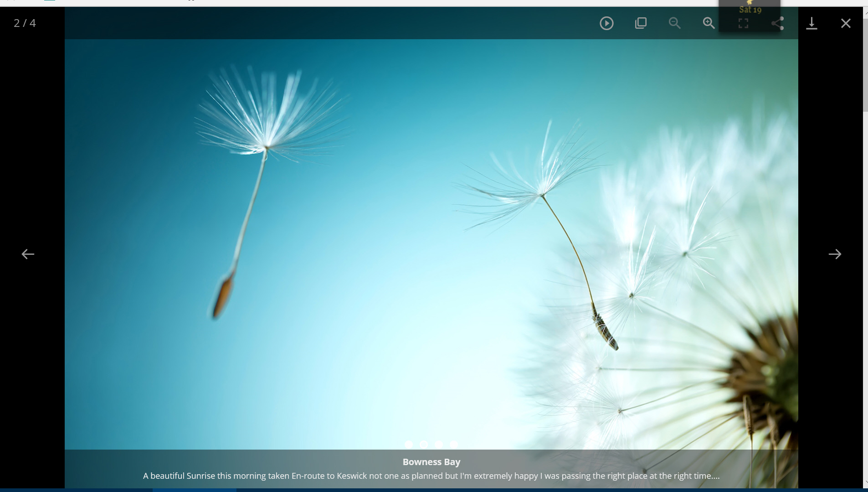
Task: Zoom out of the image
Action: tap(675, 23)
